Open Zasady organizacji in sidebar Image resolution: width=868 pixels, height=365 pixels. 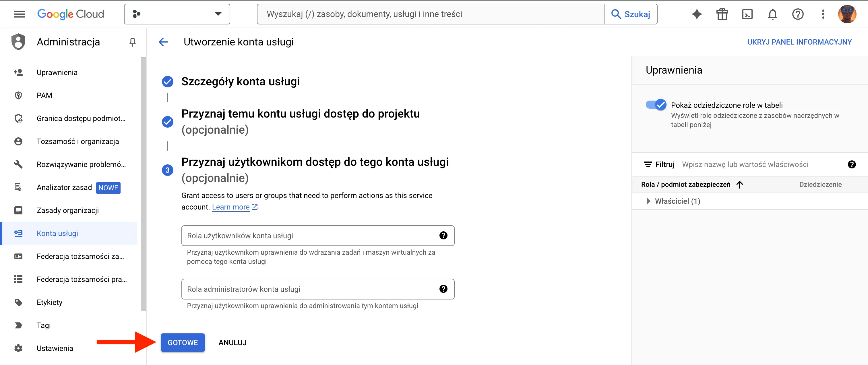(69, 210)
